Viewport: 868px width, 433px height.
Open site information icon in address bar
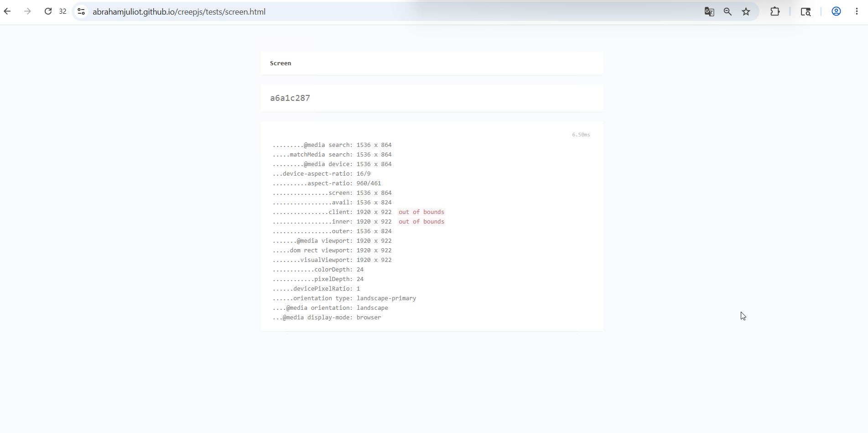click(81, 11)
